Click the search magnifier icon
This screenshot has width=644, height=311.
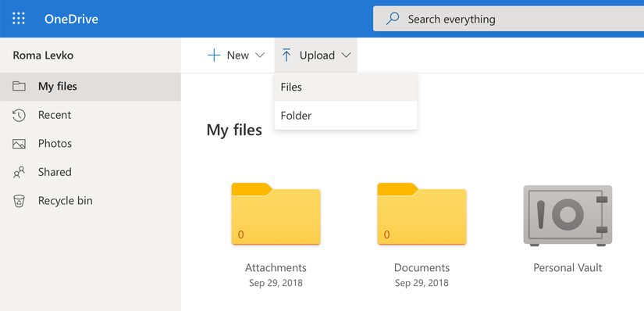click(x=393, y=19)
